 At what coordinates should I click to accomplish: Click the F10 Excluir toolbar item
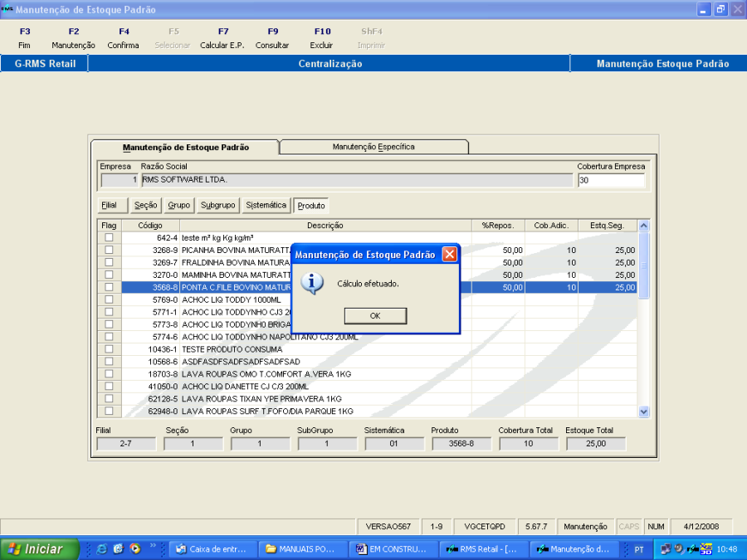tap(322, 38)
